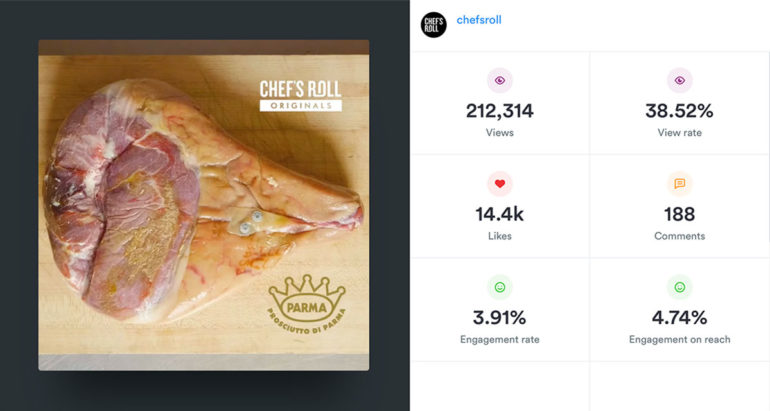Image resolution: width=770 pixels, height=411 pixels.
Task: Click the green smiley above Engagement rate
Action: 499,287
